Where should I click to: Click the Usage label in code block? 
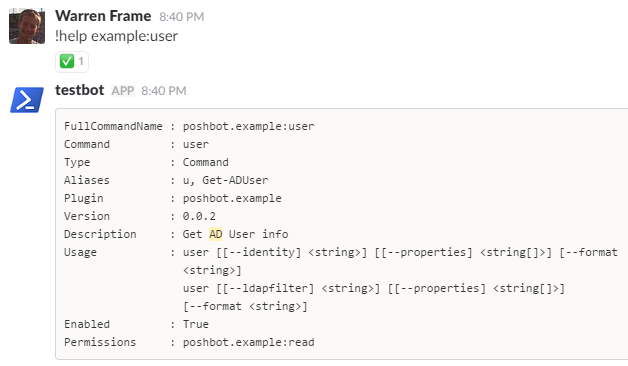pos(80,252)
